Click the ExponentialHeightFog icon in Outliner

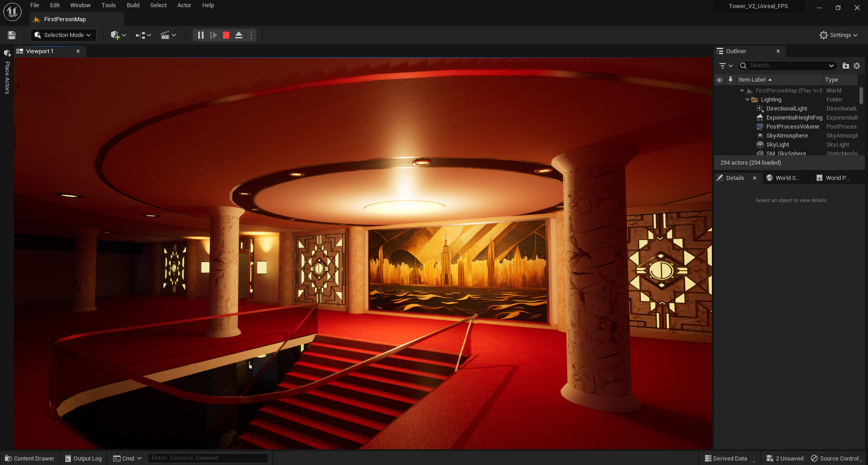[x=759, y=118]
